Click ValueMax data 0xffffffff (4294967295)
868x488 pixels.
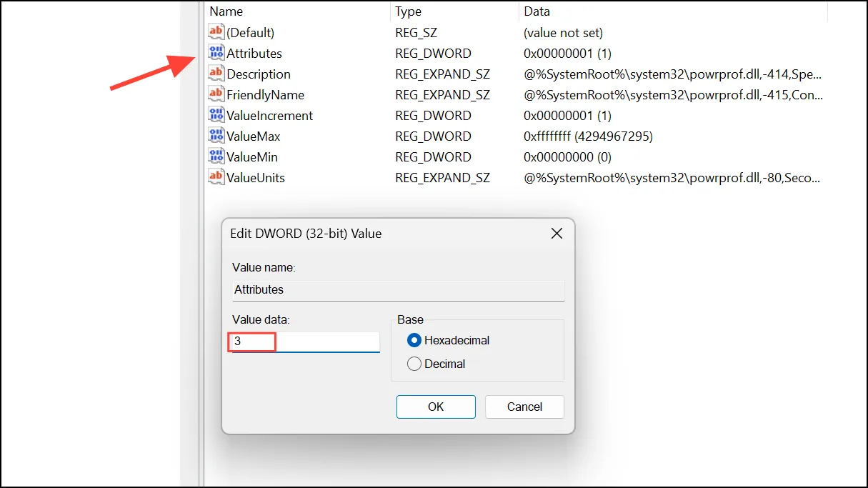(x=588, y=136)
